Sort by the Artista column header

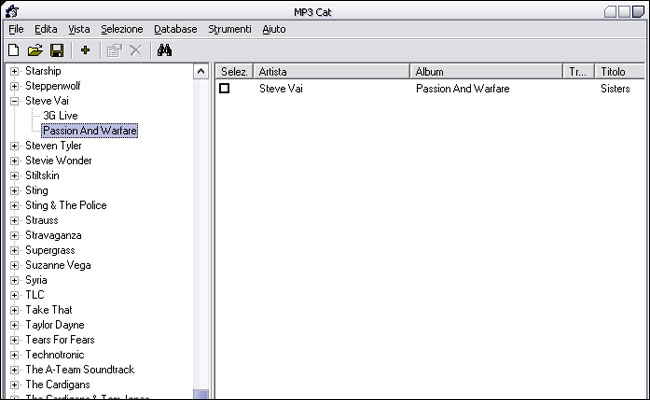tap(330, 72)
